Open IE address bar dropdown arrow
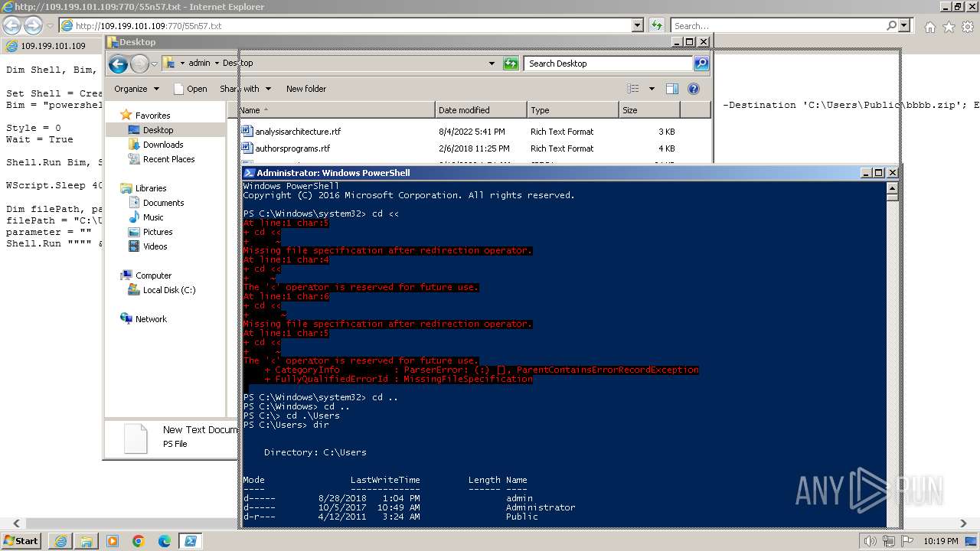Screen dimensions: 980x551 638,25
